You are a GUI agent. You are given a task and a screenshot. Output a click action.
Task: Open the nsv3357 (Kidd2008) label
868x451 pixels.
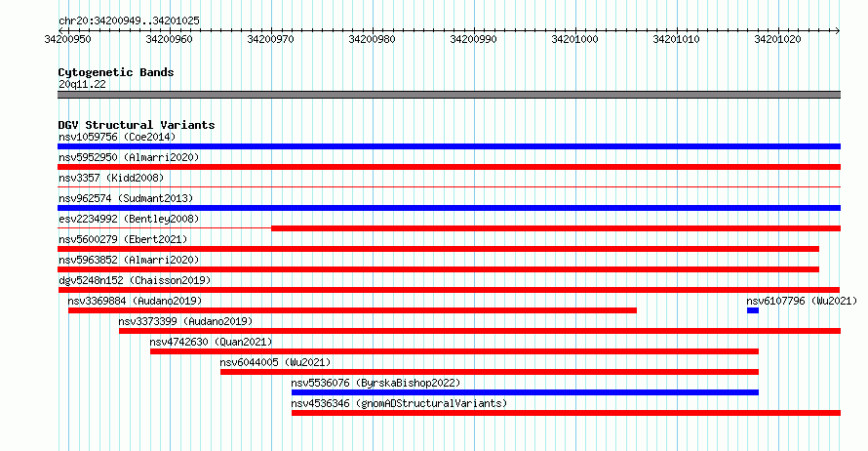pos(111,178)
